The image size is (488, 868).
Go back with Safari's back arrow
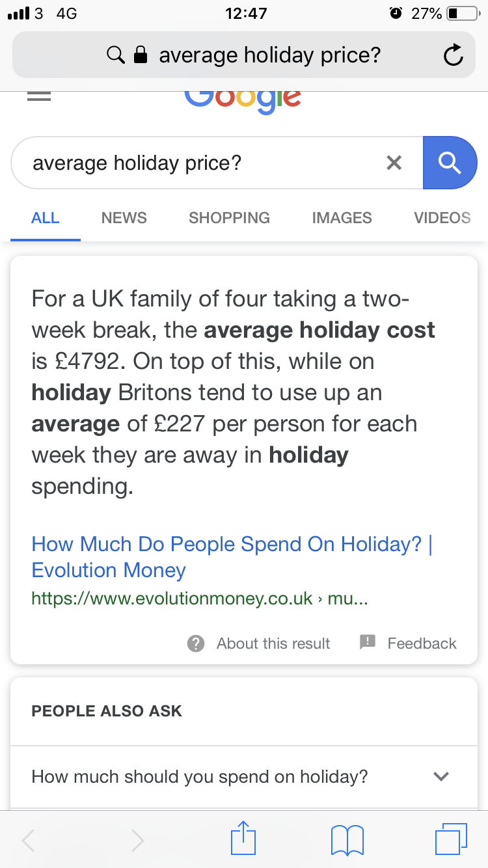point(29,840)
